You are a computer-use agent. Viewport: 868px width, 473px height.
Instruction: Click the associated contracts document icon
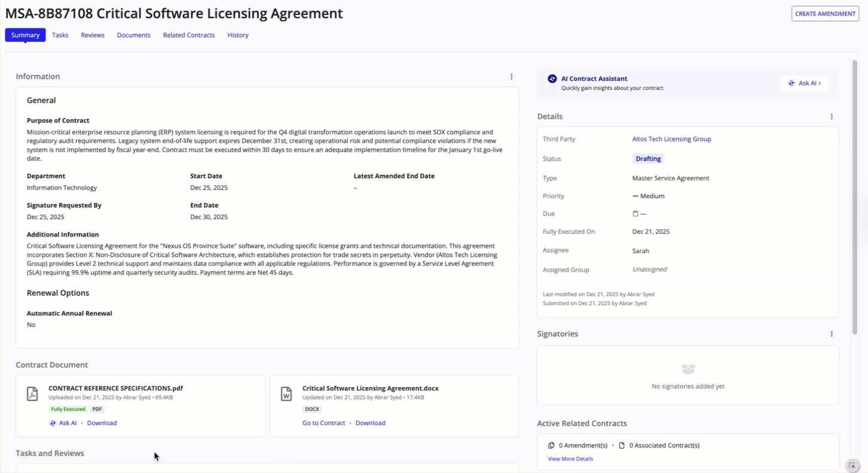pyautogui.click(x=622, y=446)
